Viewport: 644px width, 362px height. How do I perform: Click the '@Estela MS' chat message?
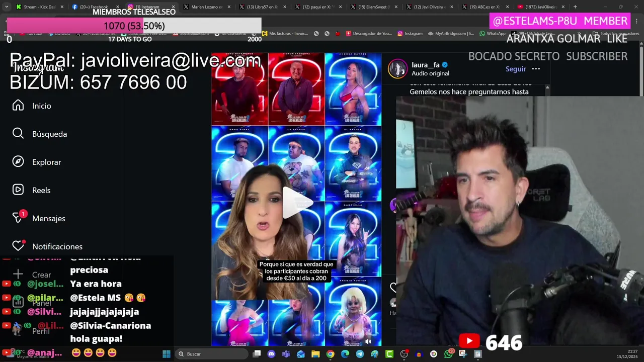tap(108, 298)
